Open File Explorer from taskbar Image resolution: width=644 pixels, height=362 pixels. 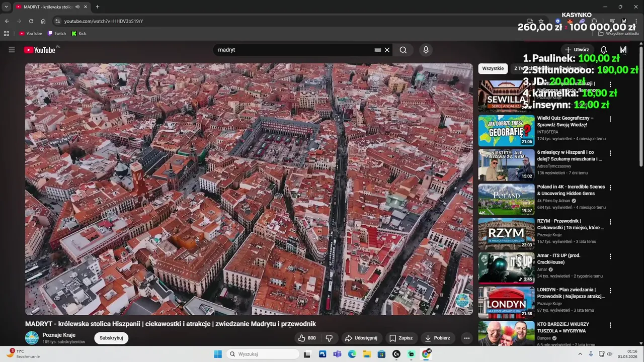[367, 354]
